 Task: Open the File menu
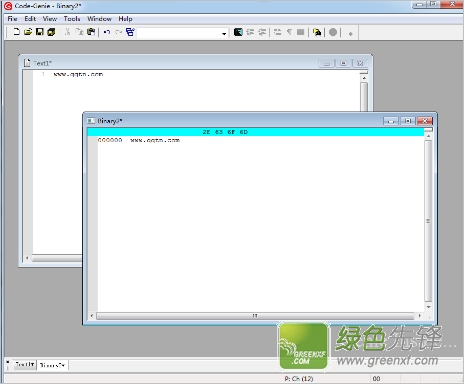coord(12,19)
